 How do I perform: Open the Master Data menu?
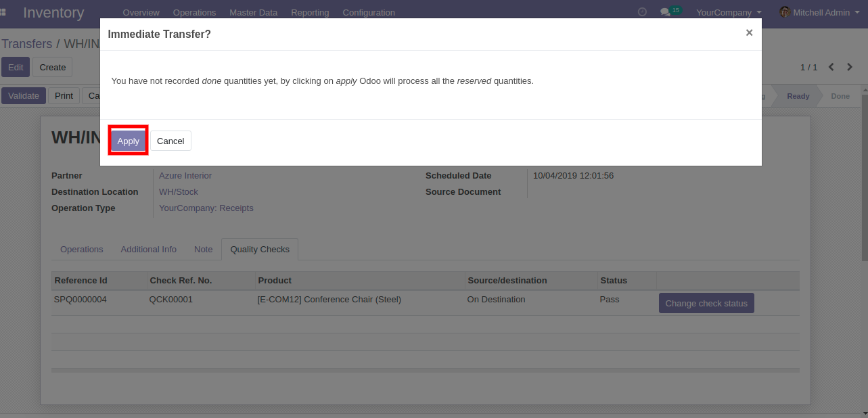pyautogui.click(x=253, y=12)
